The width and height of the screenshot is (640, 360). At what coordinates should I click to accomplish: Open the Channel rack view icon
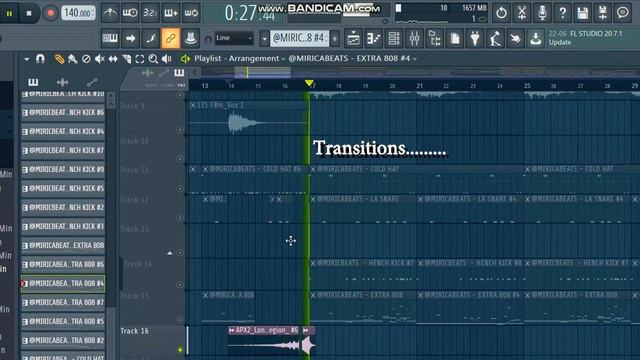coord(394,38)
